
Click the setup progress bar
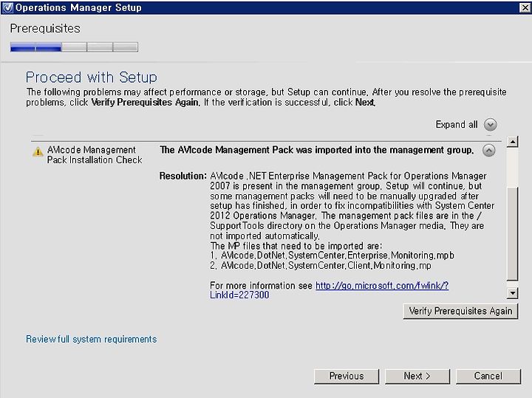point(74,47)
